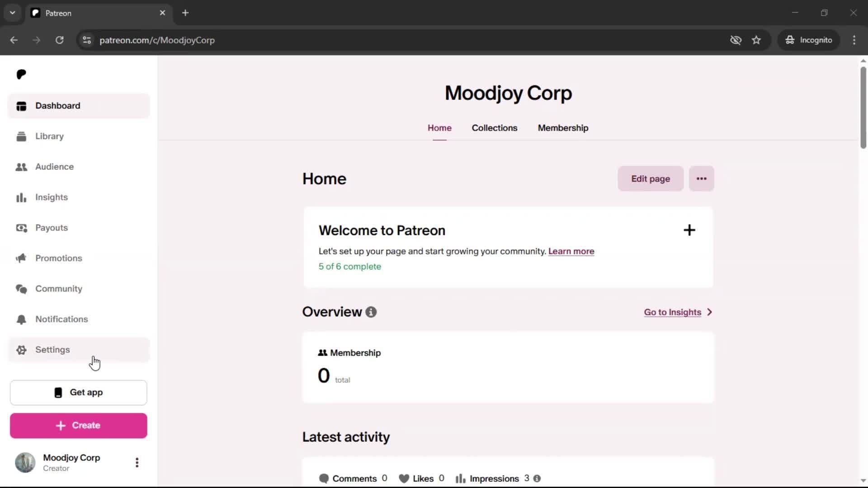Switch to the Collections tab
The width and height of the screenshot is (868, 488).
point(494,128)
